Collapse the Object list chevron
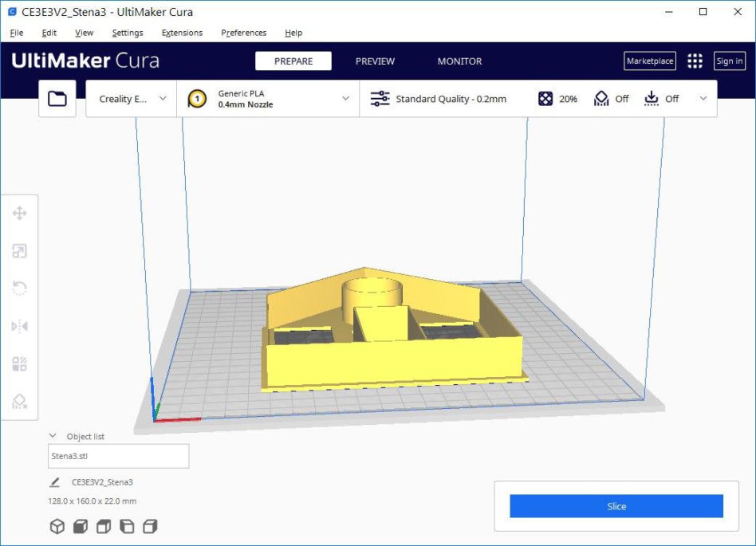The image size is (756, 546). click(x=53, y=436)
